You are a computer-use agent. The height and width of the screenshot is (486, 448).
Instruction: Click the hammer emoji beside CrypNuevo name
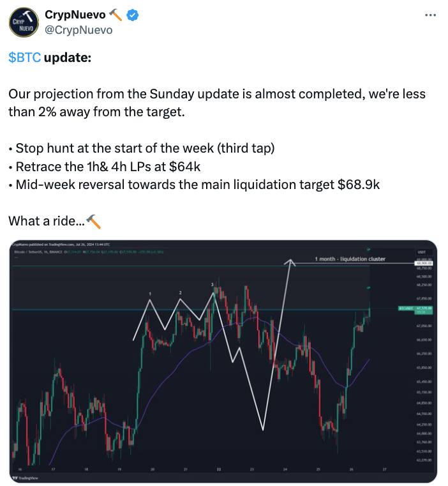tap(116, 15)
